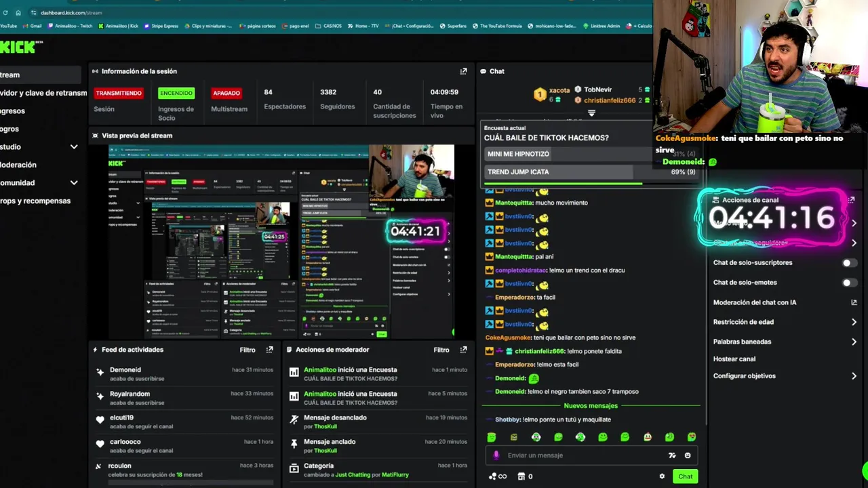868x488 pixels.
Task: Open Filtro in Acciones de moderador
Action: point(441,350)
